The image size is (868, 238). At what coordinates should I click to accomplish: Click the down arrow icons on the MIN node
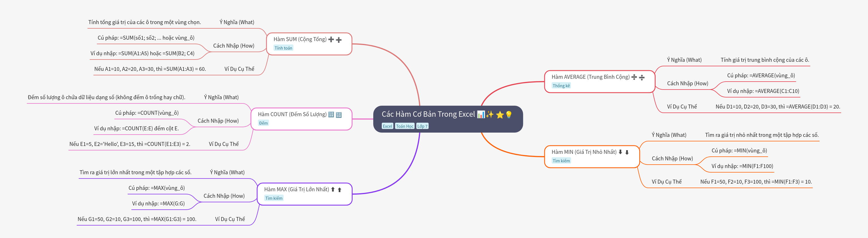coord(623,152)
